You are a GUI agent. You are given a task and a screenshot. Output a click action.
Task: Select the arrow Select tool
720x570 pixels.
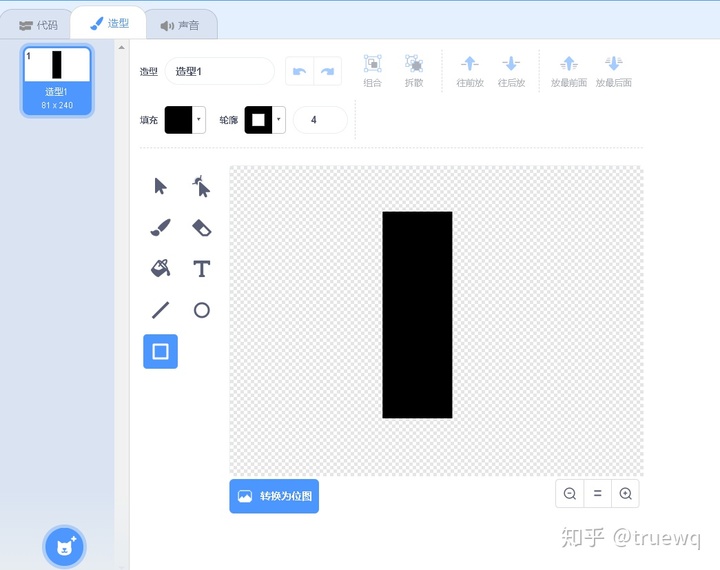pos(160,186)
